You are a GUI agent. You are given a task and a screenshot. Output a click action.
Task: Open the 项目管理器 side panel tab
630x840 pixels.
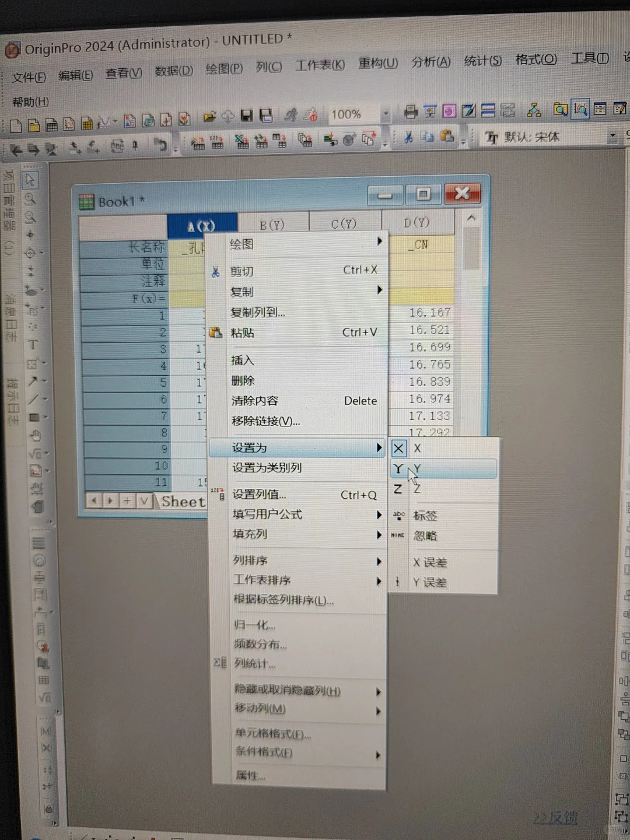click(x=9, y=213)
